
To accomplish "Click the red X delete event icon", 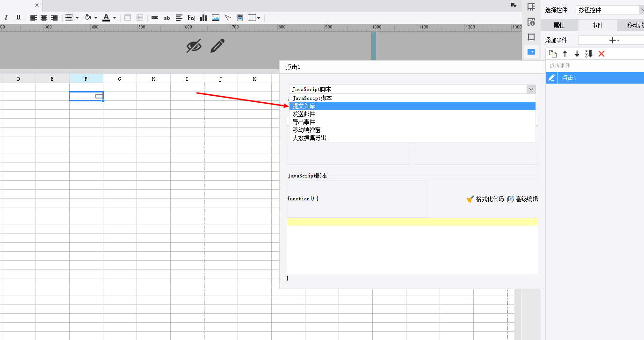I will pyautogui.click(x=601, y=54).
